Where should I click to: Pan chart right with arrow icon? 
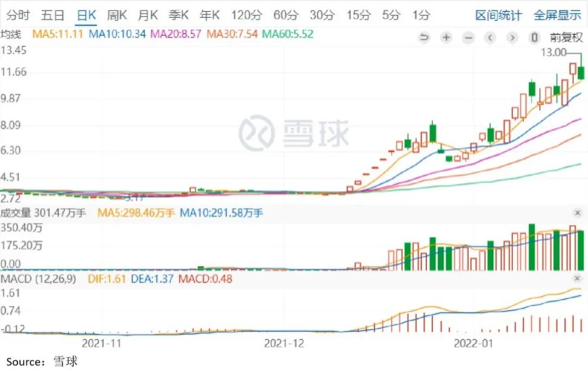point(512,38)
